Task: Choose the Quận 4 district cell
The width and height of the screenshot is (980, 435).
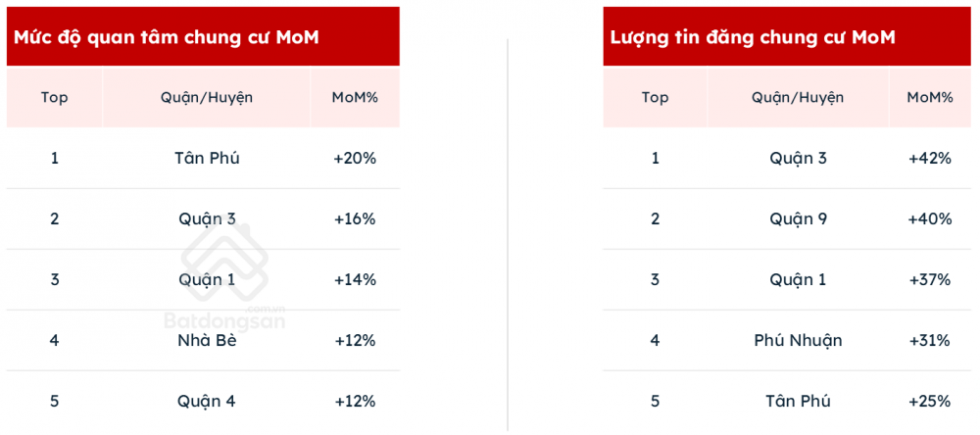Action: [207, 401]
